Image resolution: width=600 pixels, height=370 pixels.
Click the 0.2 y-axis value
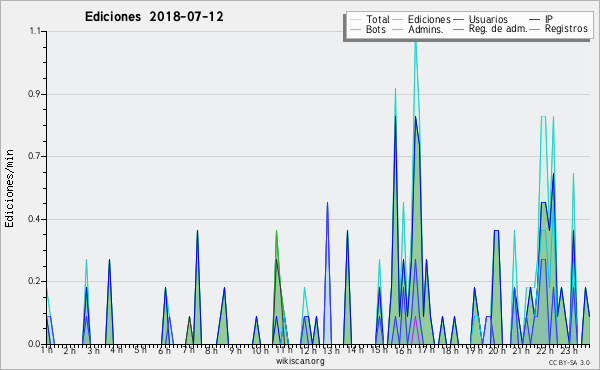34,281
